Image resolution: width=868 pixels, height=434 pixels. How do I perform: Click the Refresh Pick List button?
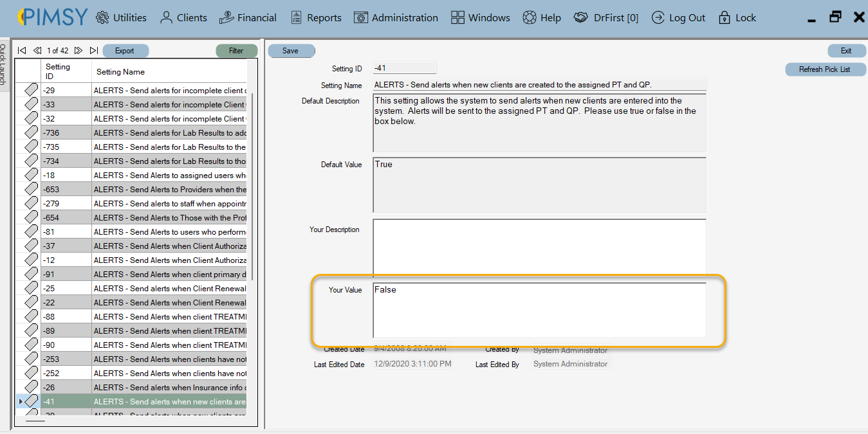point(825,69)
